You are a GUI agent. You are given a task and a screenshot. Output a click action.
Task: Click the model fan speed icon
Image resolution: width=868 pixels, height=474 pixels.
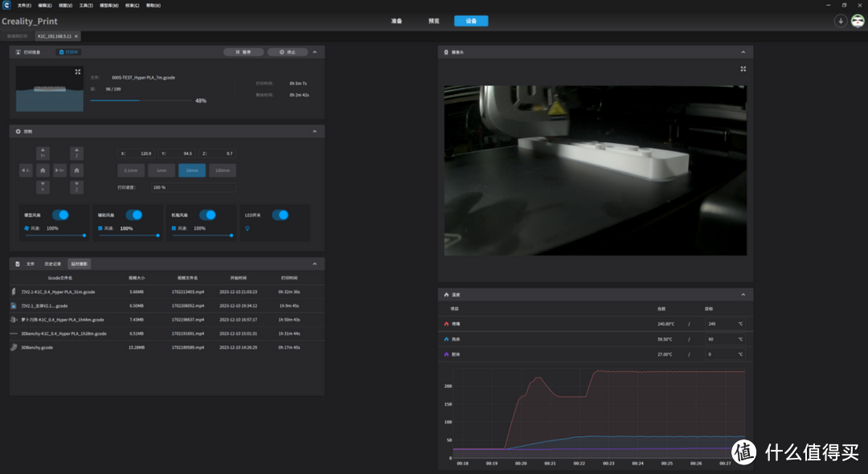pyautogui.click(x=27, y=228)
